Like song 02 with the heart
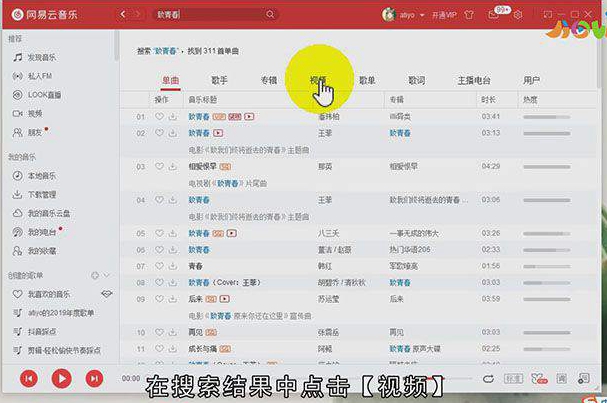The height and width of the screenshot is (403, 607). [x=159, y=133]
